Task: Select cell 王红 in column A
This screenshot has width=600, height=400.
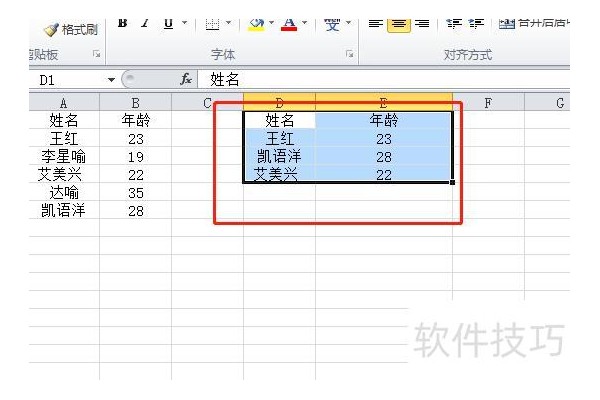Action: tap(64, 138)
